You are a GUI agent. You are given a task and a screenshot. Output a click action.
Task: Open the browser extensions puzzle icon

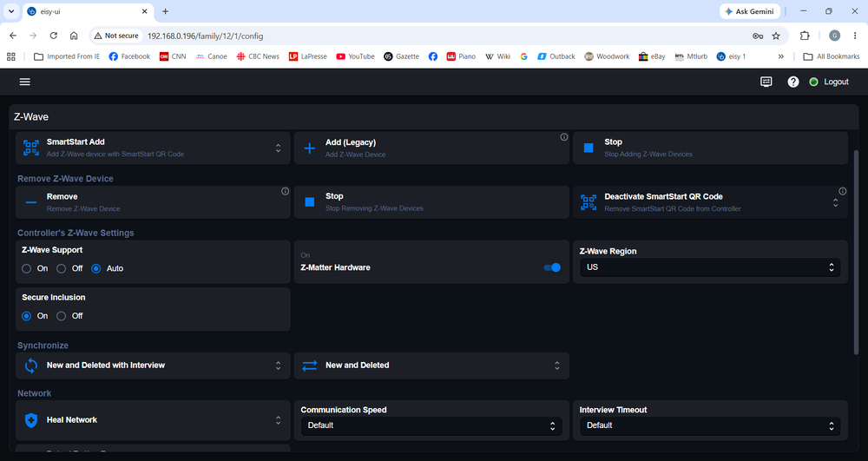pos(805,36)
